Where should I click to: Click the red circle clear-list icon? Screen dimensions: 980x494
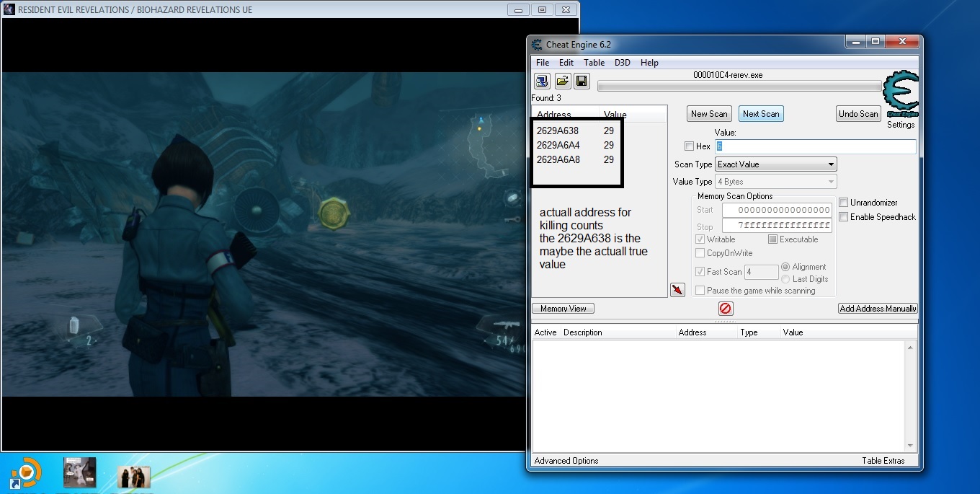[726, 309]
